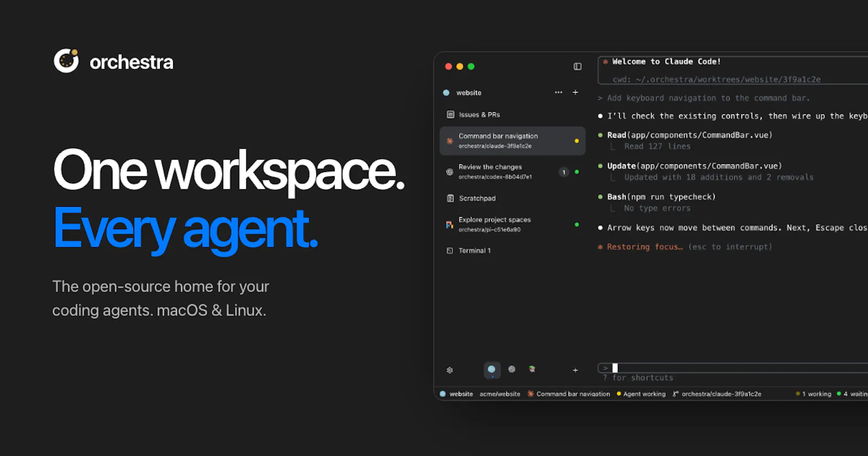The height and width of the screenshot is (456, 868).
Task: Click the badge showing 1 on Review the changes
Action: click(x=564, y=172)
